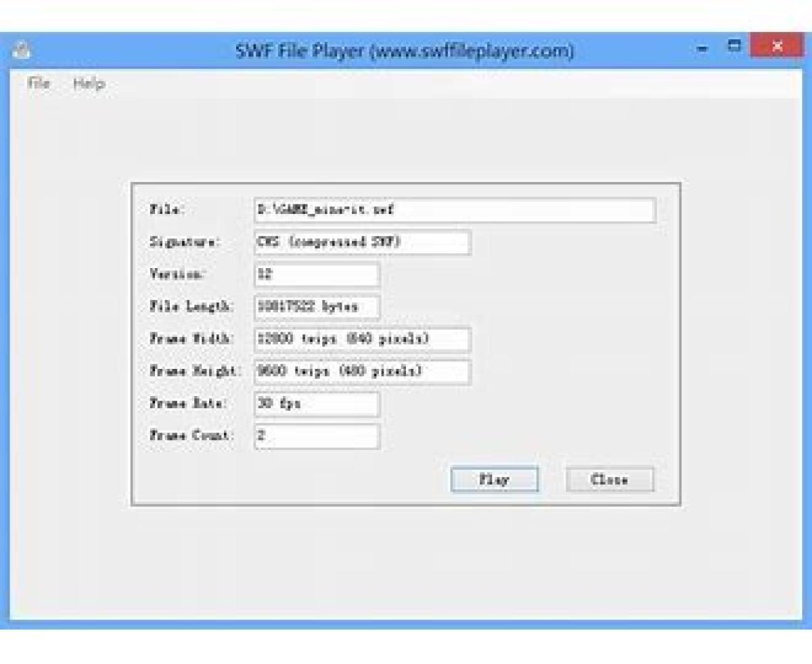The width and height of the screenshot is (812, 664).
Task: Click the Frame Count field
Action: [x=317, y=436]
